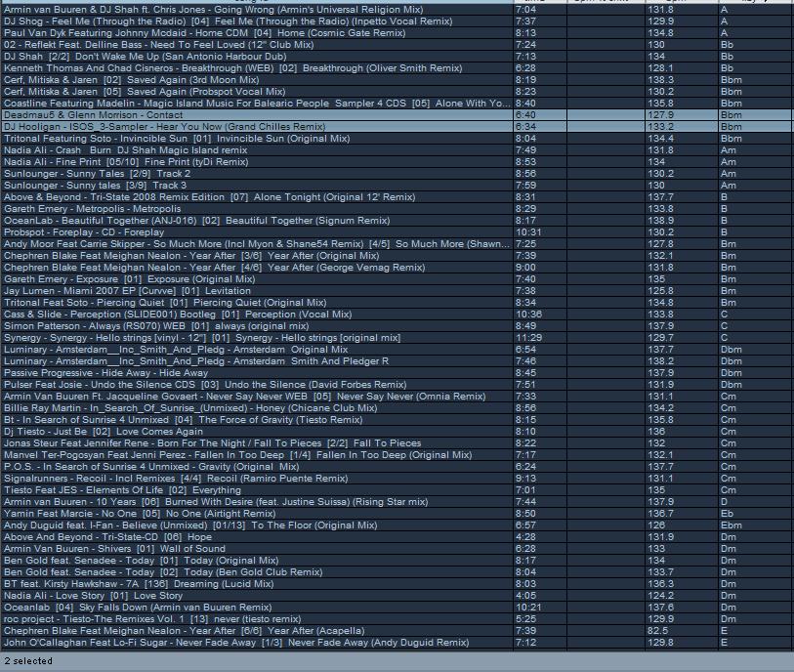Pick Reflekt - Need To Feel Loved track
The height and width of the screenshot is (672, 794).
coord(397,45)
